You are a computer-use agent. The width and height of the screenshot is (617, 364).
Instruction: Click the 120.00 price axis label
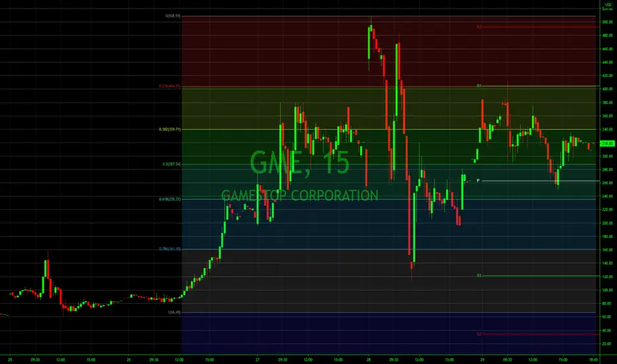click(x=607, y=277)
